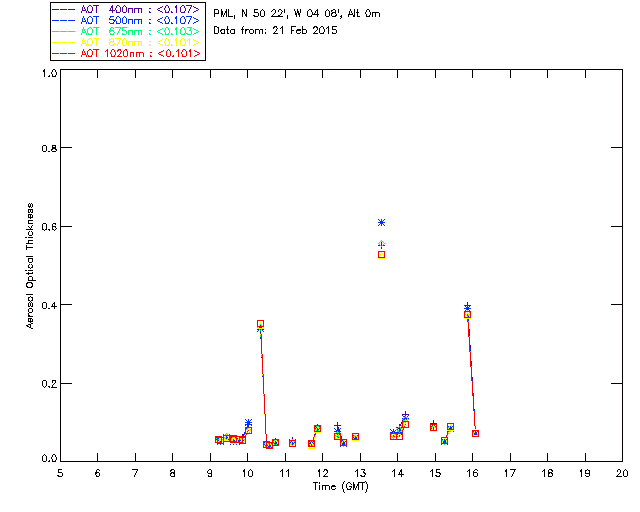Click the x-axis label 9
Image resolution: width=640 pixels, height=512 pixels.
pos(210,473)
